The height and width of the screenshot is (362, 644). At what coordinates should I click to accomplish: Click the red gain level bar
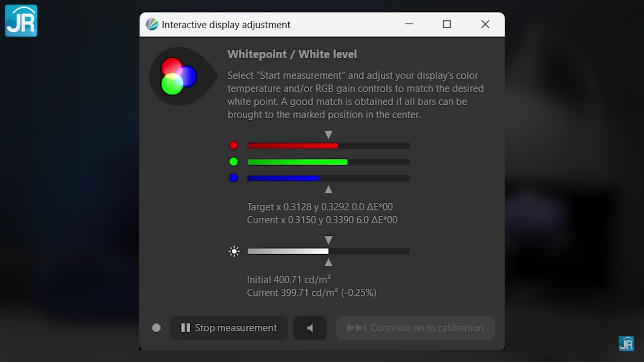click(328, 146)
